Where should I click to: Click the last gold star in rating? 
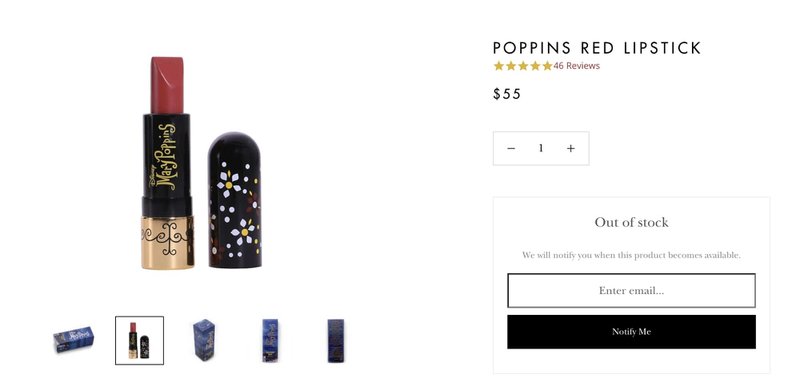(x=547, y=66)
